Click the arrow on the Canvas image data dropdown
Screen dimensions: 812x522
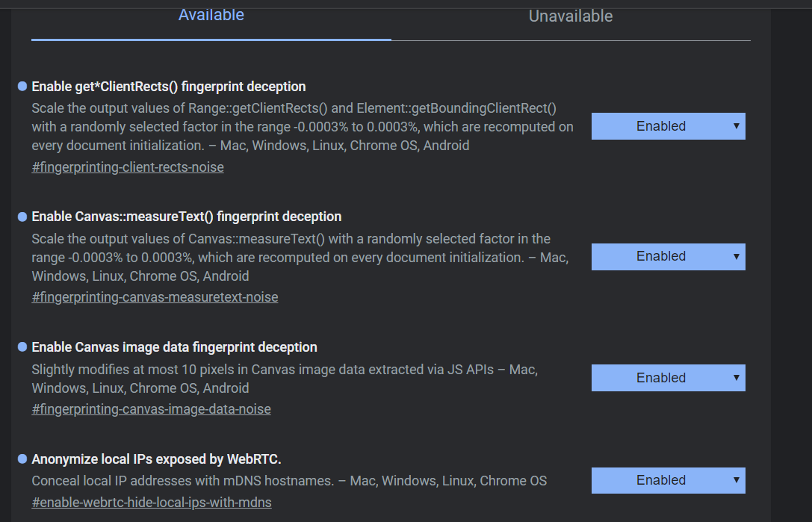(x=736, y=378)
